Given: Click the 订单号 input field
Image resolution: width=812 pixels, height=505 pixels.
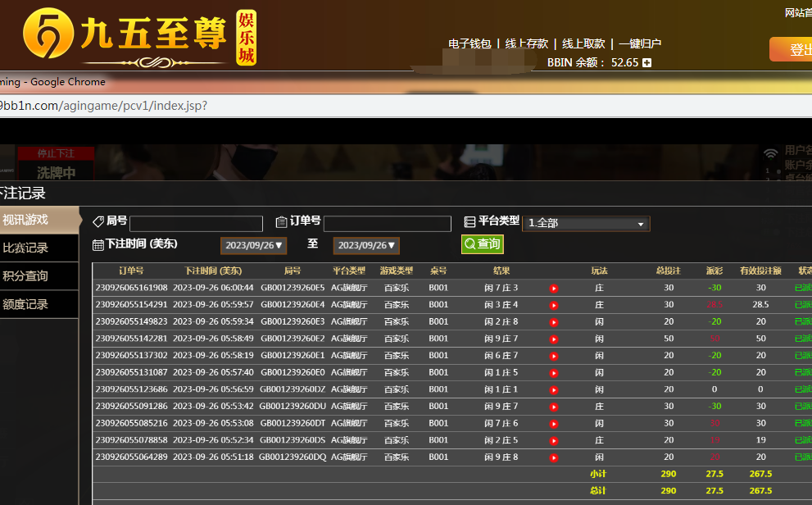Looking at the screenshot, I should coord(388,223).
